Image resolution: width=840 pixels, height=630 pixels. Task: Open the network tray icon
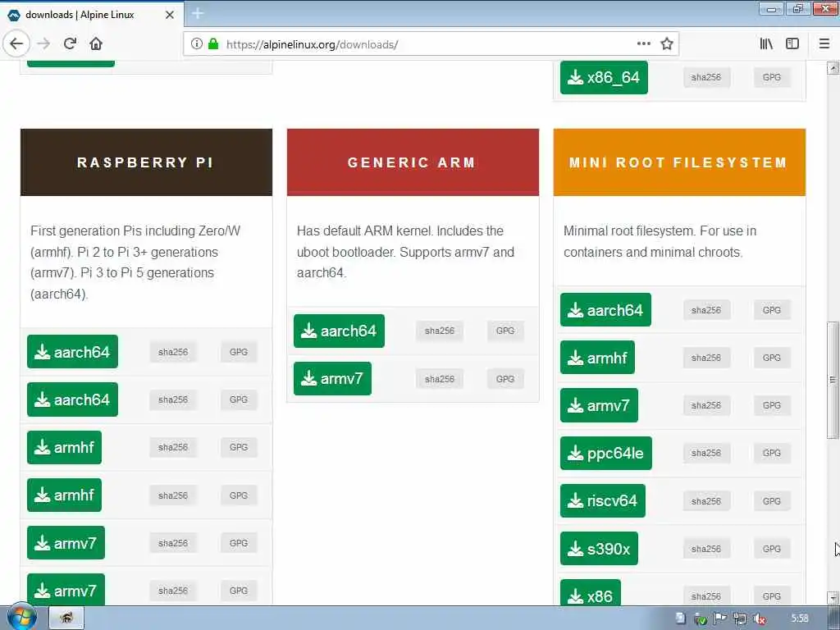click(x=740, y=619)
